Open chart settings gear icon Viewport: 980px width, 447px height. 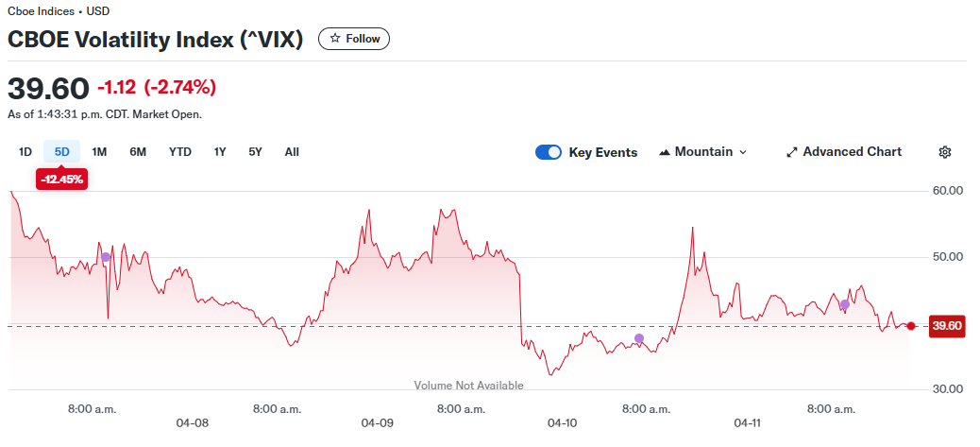(x=945, y=152)
